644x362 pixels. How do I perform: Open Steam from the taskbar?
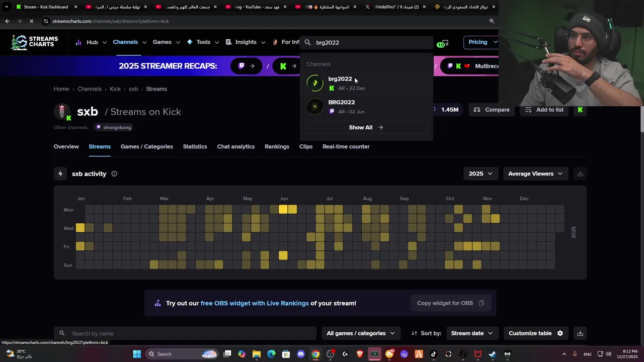click(492, 354)
